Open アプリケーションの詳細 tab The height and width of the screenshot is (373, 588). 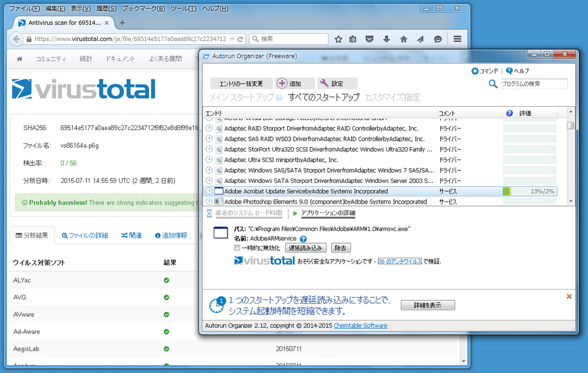(x=328, y=213)
